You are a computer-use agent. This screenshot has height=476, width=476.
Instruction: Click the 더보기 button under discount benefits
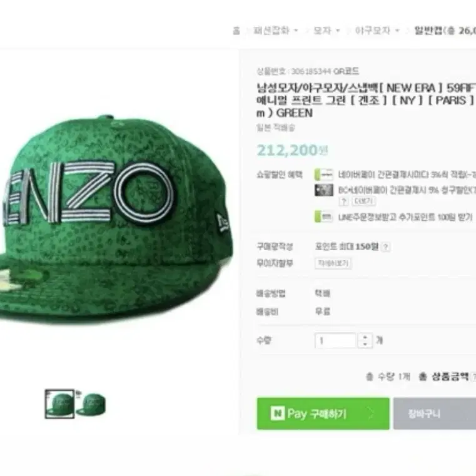(363, 201)
